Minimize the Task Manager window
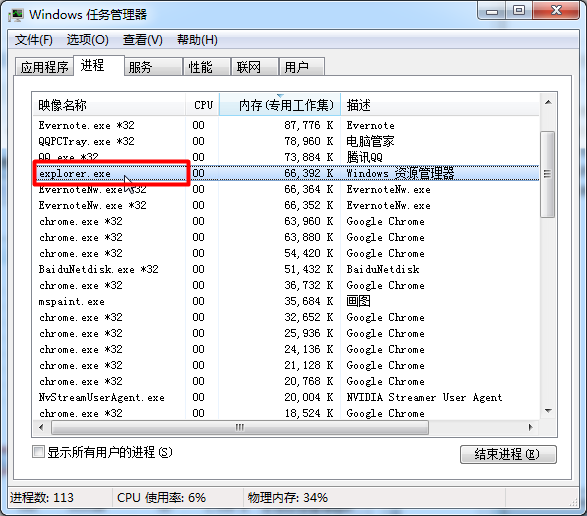Screen dimensions: 587x516 (492, 11)
